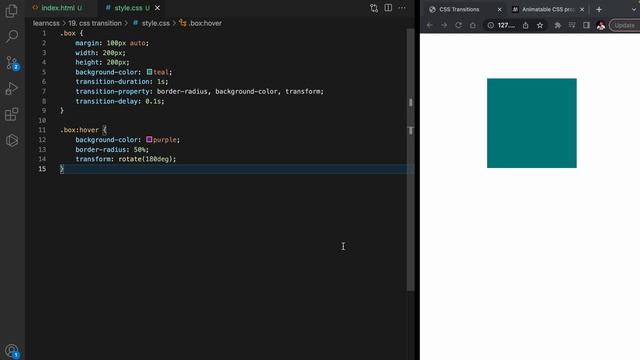Open the Explorer view in activity bar
This screenshot has width=640, height=360.
point(12,11)
